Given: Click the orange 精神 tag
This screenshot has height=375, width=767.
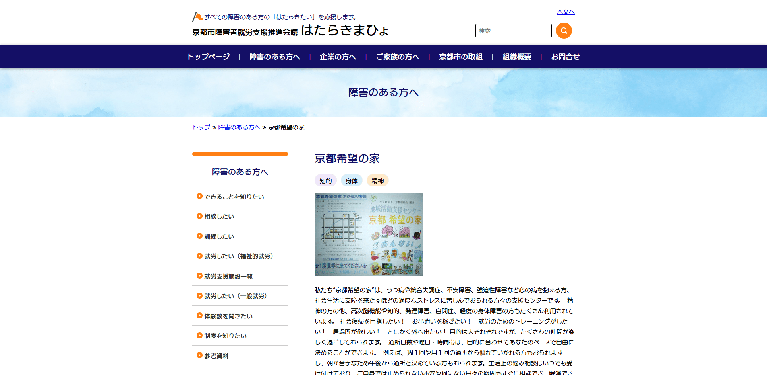Looking at the screenshot, I should [x=378, y=181].
